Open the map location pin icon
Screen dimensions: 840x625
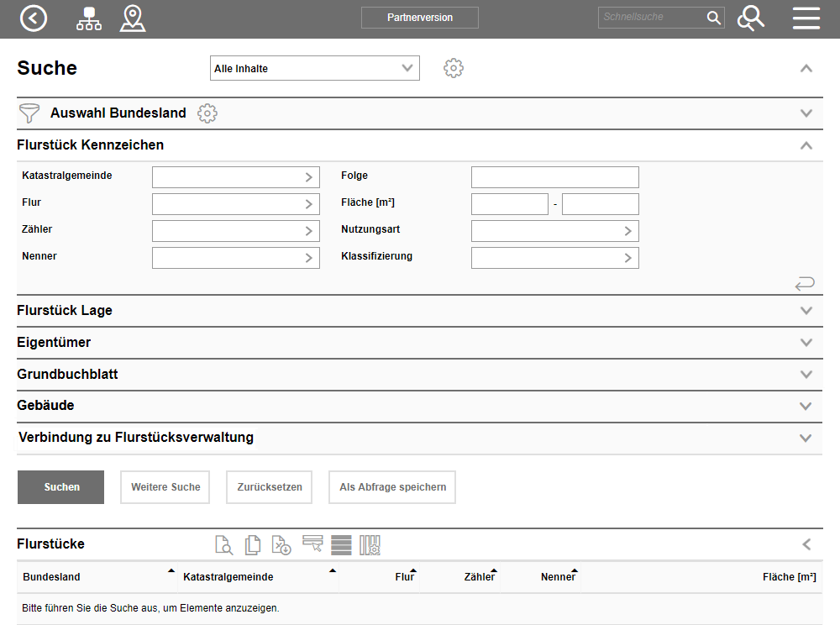point(132,18)
